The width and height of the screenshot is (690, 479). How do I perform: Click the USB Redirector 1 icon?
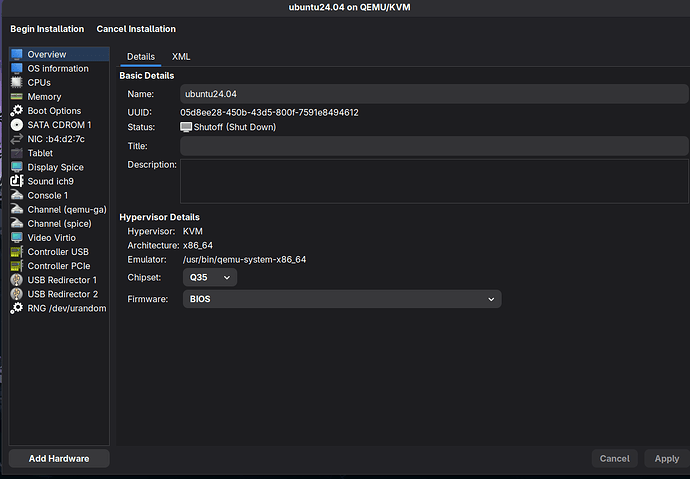[17, 280]
